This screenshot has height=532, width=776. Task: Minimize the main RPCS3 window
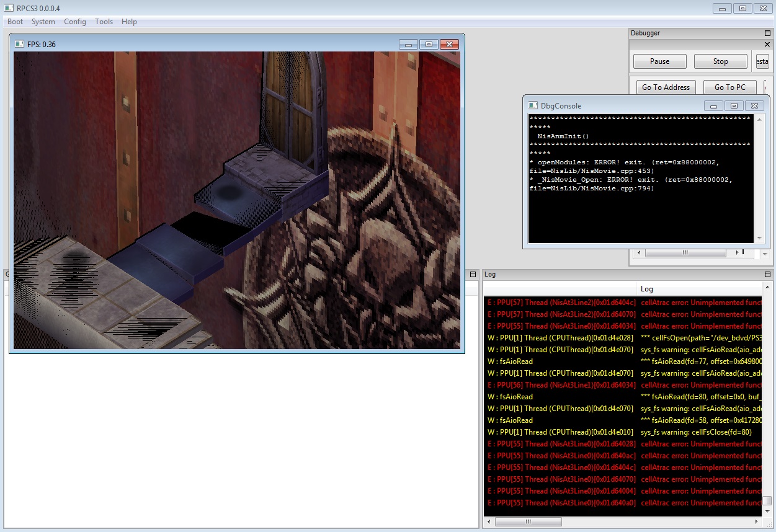(x=722, y=9)
